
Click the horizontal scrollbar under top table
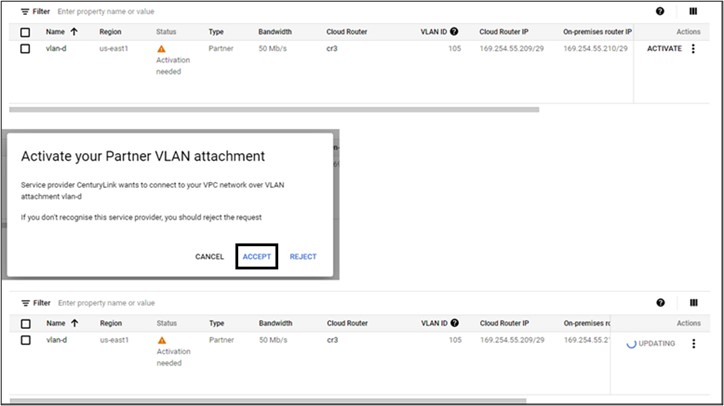click(275, 109)
